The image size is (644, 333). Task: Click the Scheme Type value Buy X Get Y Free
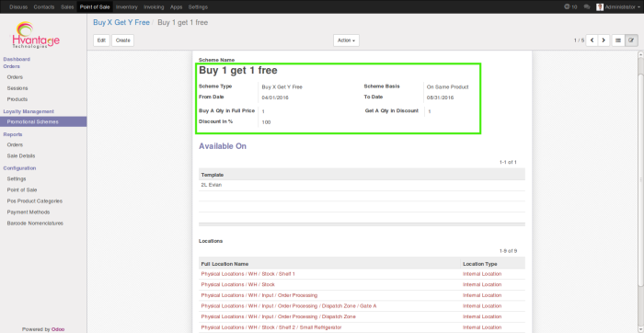[282, 87]
